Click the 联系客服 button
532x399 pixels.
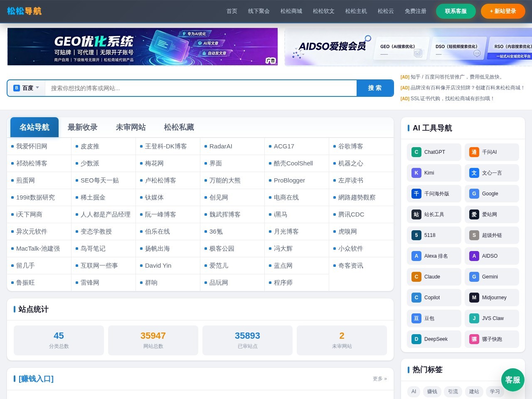pos(456,11)
